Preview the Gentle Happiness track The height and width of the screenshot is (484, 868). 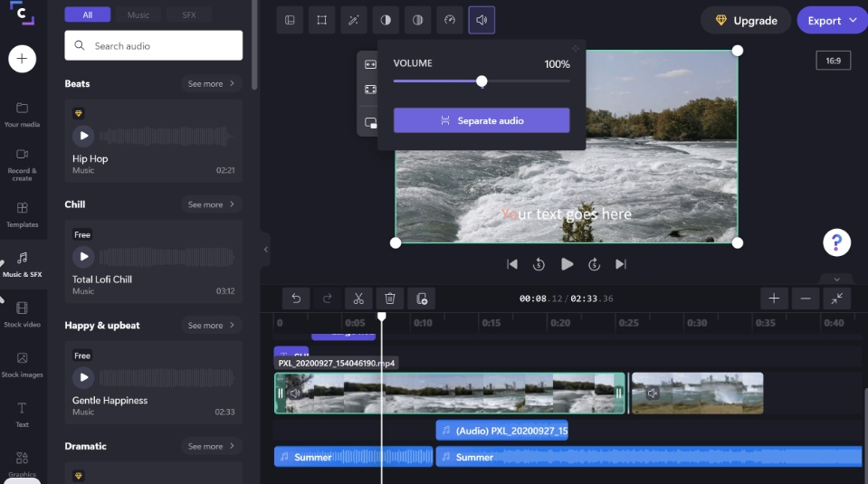pos(83,377)
